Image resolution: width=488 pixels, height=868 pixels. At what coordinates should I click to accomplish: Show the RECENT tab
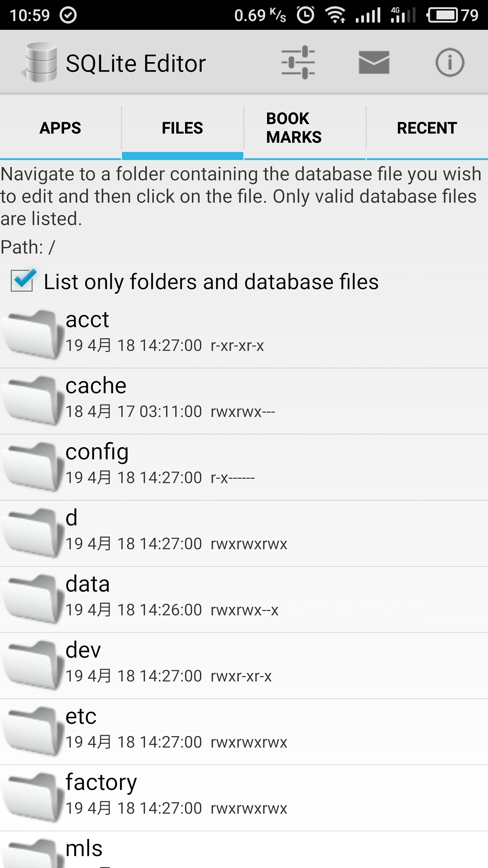[x=427, y=128]
